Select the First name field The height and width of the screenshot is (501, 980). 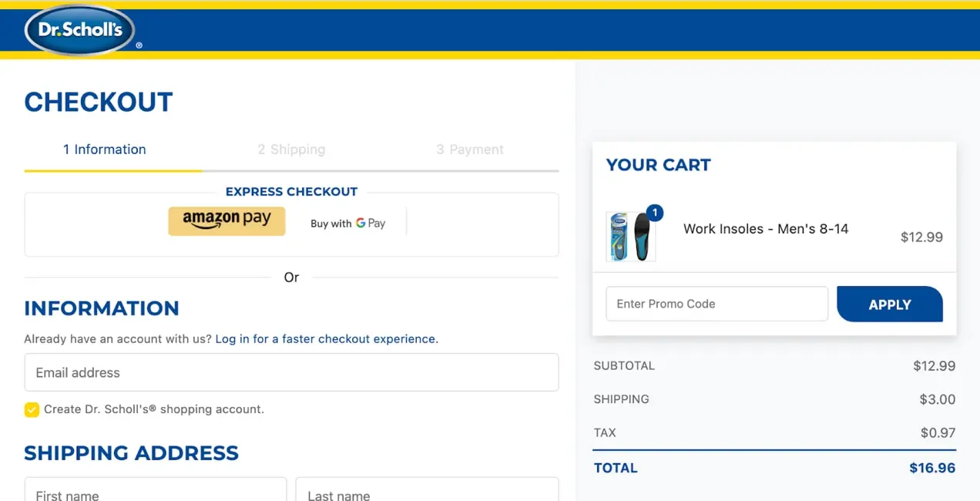[x=156, y=493]
